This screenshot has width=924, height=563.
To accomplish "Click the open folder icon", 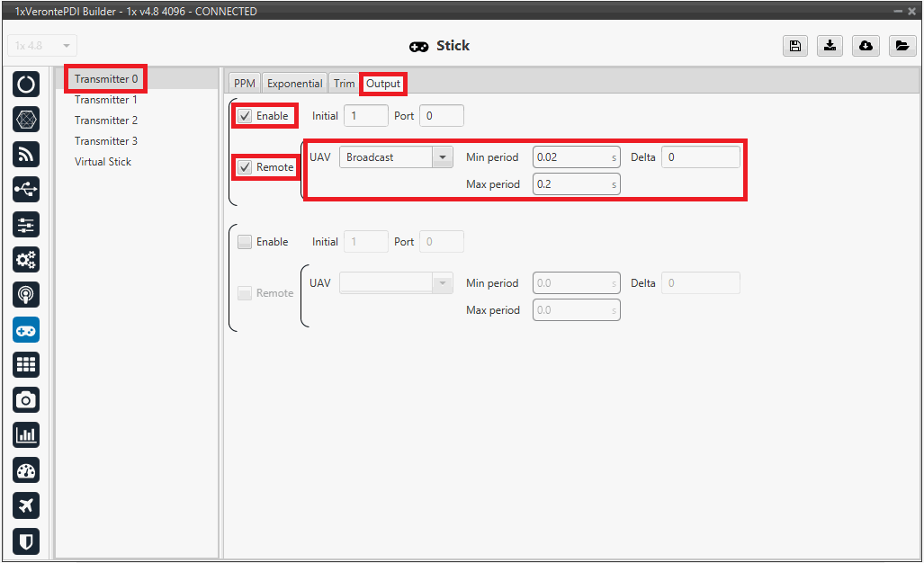I will [901, 46].
